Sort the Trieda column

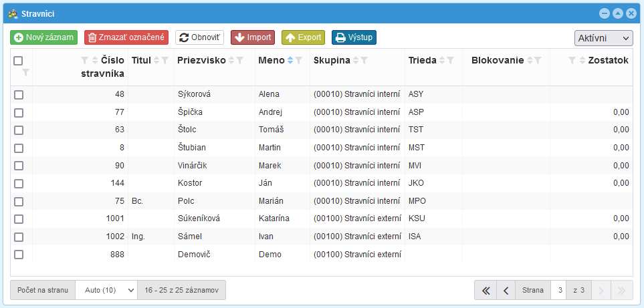pos(442,60)
